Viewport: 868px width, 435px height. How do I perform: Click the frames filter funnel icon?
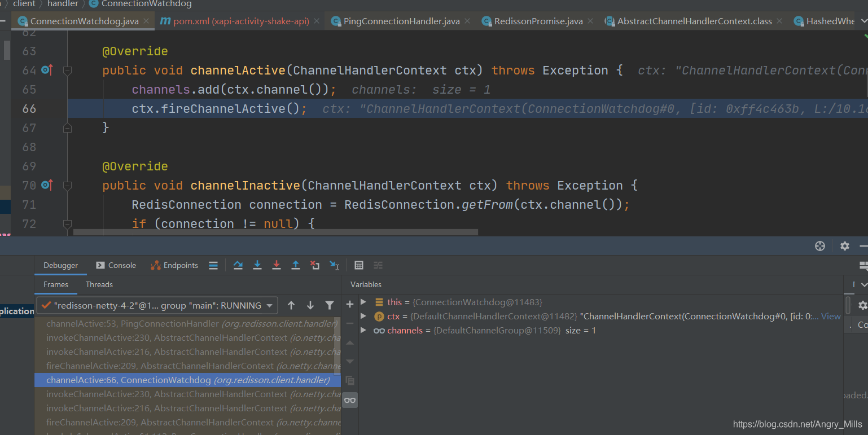click(330, 305)
